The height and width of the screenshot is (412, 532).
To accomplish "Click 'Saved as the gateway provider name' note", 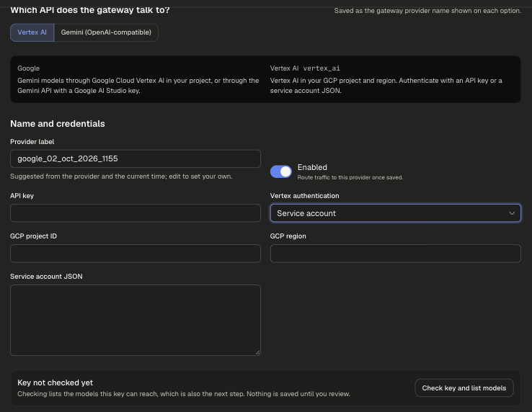I will click(427, 11).
